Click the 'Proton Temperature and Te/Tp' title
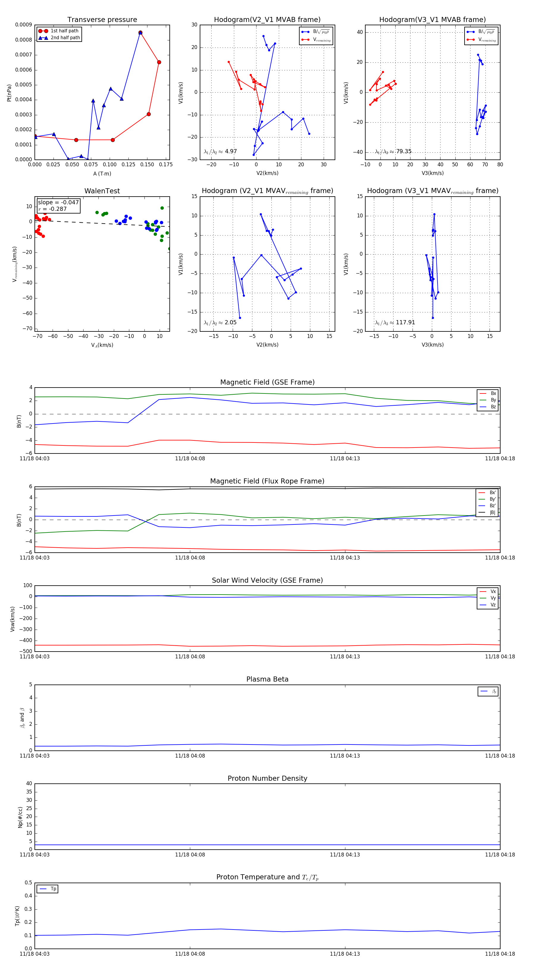This screenshot has width=535, height=980. [267, 877]
